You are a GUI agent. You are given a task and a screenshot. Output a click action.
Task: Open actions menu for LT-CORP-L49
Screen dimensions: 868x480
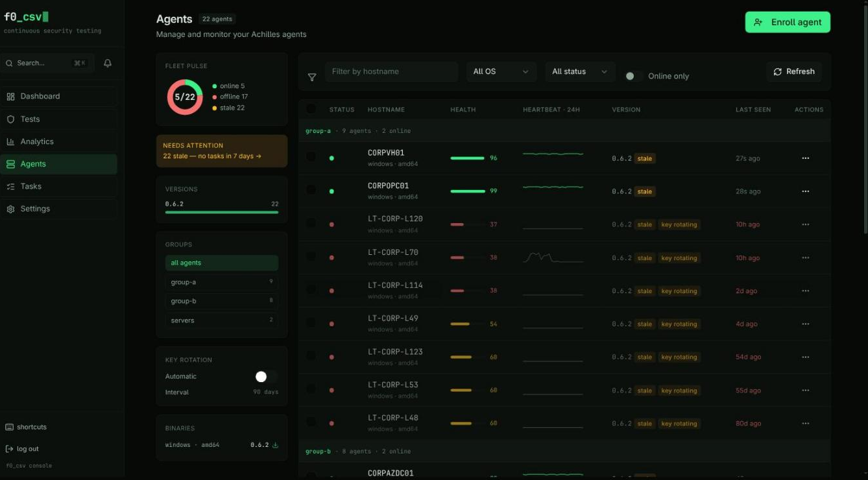click(x=806, y=324)
